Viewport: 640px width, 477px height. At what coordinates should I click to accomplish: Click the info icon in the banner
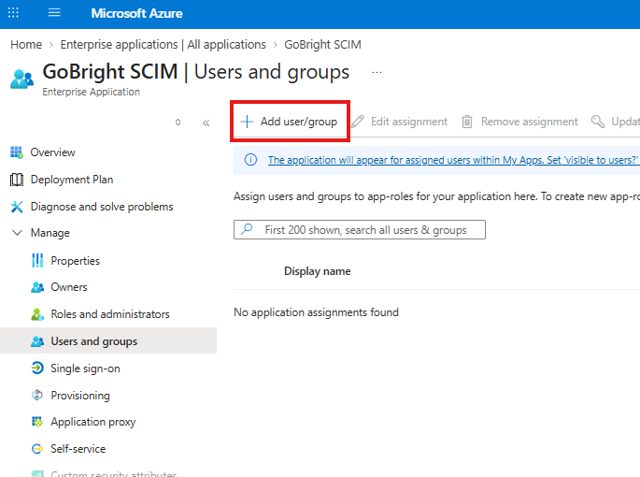tap(251, 160)
